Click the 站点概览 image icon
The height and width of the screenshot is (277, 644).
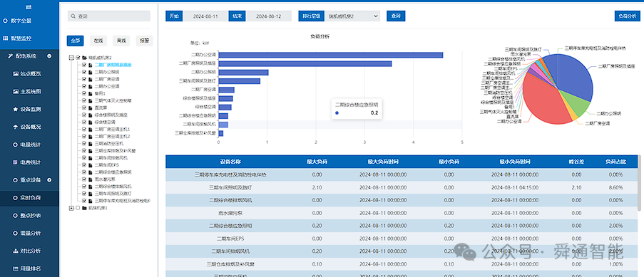click(16, 74)
